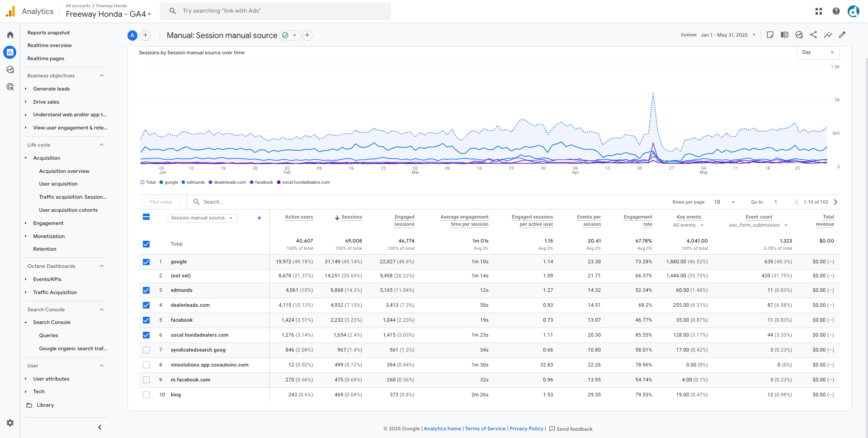This screenshot has width=868, height=438.
Task: Click the search magnifier in top bar
Action: click(173, 11)
